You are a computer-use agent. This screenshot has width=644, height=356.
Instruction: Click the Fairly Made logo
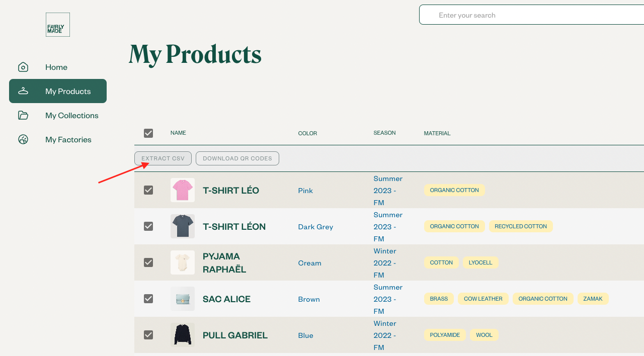tap(58, 25)
